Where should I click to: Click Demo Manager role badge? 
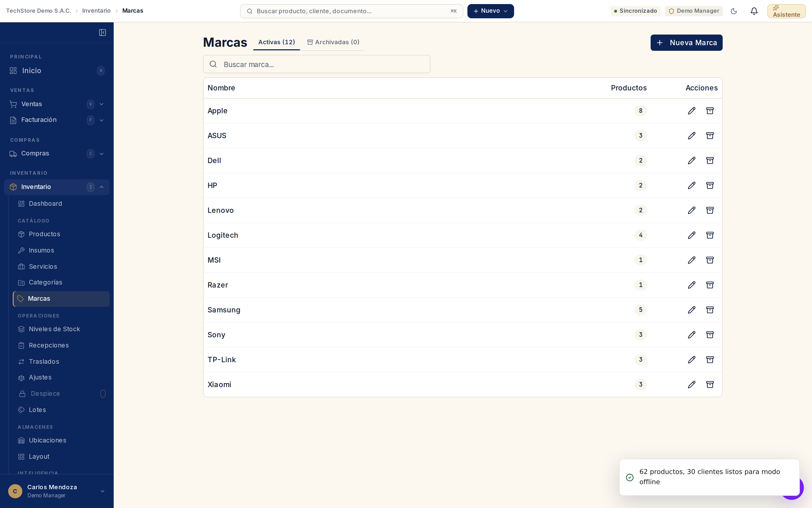[x=693, y=11]
